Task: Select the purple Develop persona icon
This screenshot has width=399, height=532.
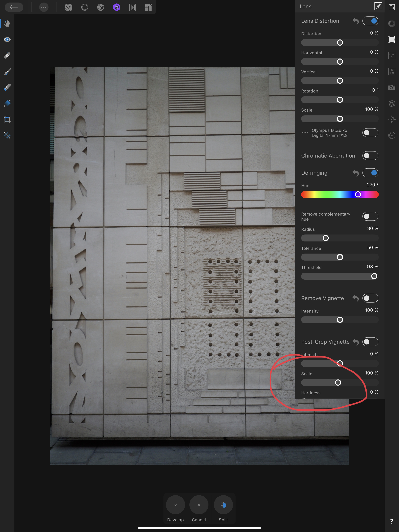Action: [117, 7]
